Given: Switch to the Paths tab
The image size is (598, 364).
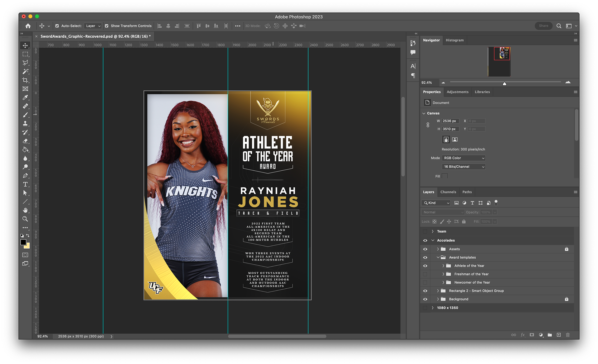Looking at the screenshot, I should [x=467, y=192].
